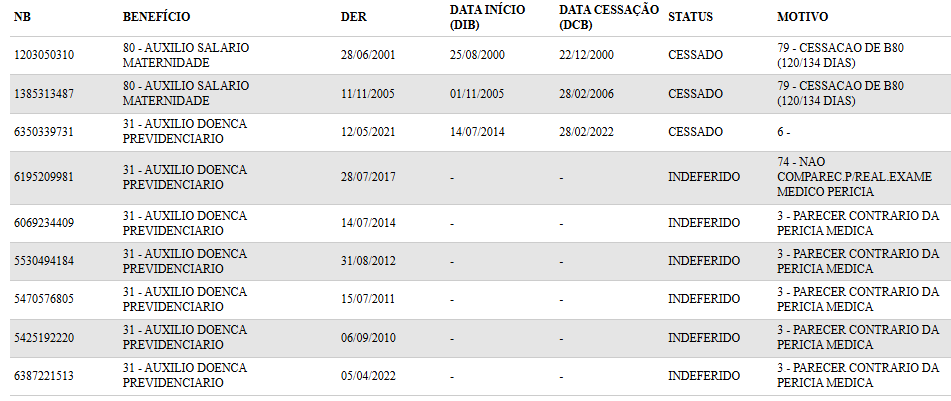
Task: Click the DER column header
Action: [x=354, y=17]
